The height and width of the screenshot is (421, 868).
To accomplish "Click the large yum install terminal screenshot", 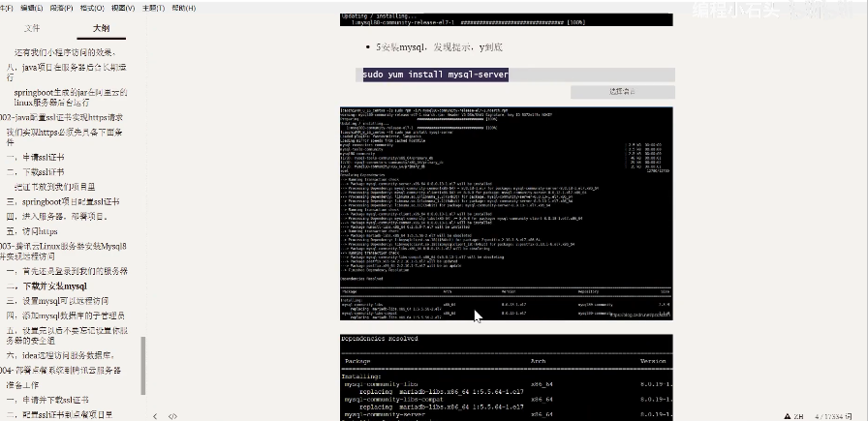I will [507, 214].
